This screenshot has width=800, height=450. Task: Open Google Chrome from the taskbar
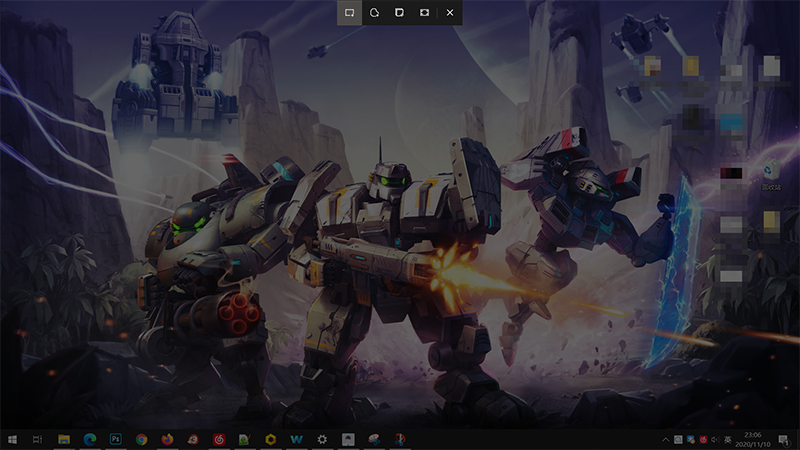(141, 439)
